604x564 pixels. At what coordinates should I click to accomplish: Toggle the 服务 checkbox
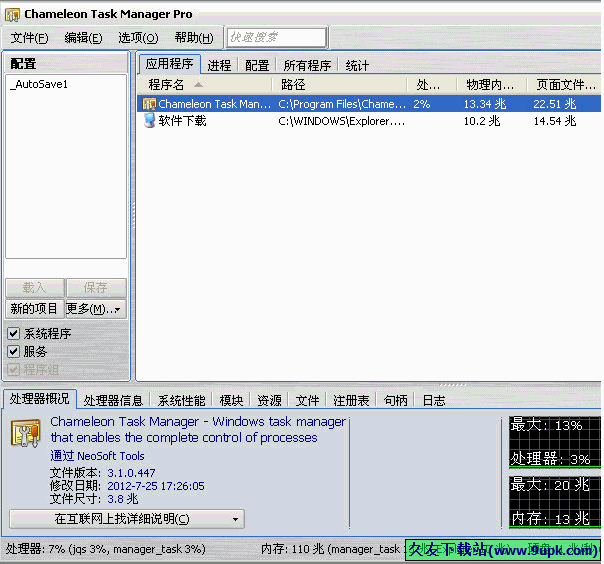(x=13, y=351)
